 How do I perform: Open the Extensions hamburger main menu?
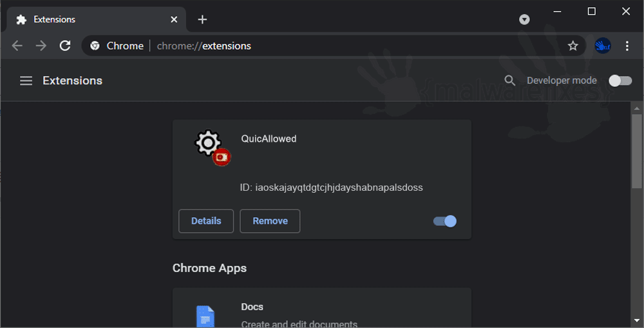(x=26, y=81)
